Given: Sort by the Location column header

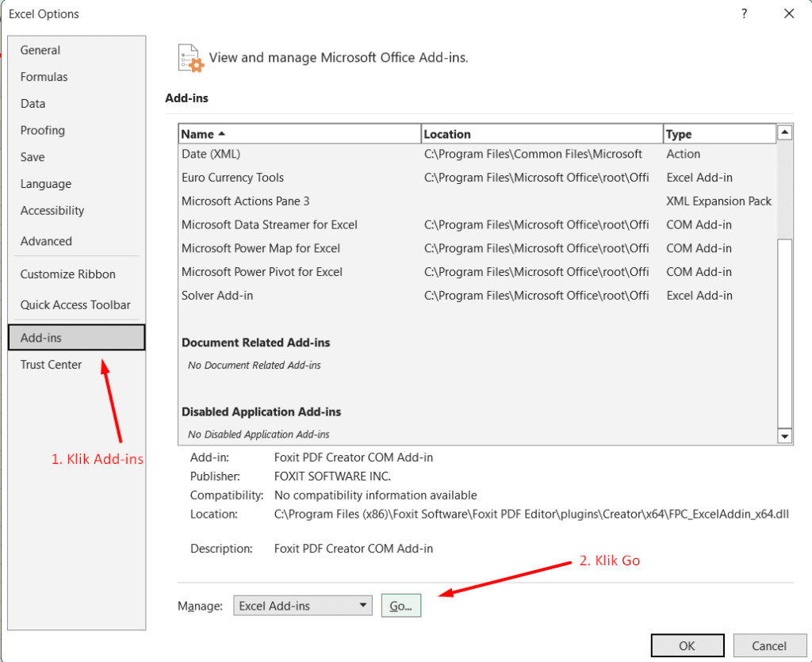Looking at the screenshot, I should pos(542,134).
